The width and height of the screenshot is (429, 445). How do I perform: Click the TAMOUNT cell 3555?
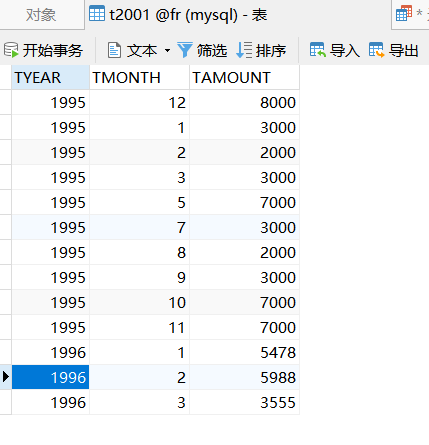[x=244, y=402]
